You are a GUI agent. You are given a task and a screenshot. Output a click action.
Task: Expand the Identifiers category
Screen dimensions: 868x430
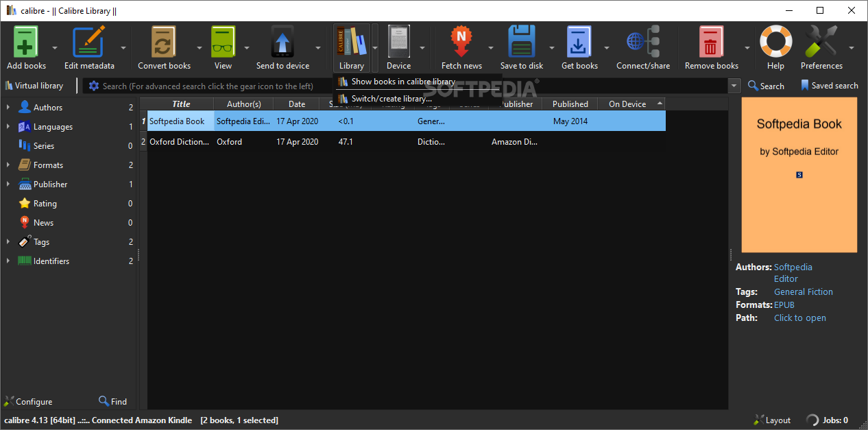click(8, 261)
